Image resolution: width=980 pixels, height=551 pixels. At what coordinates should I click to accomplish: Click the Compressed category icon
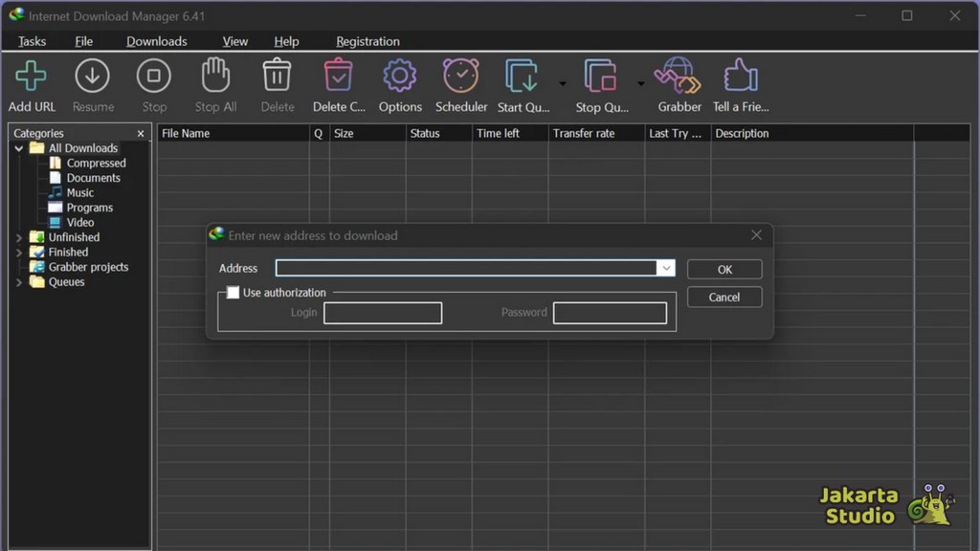click(55, 163)
